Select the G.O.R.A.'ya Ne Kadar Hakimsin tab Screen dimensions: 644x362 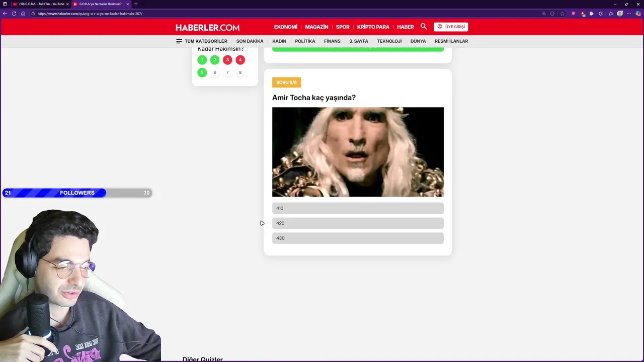(x=101, y=4)
